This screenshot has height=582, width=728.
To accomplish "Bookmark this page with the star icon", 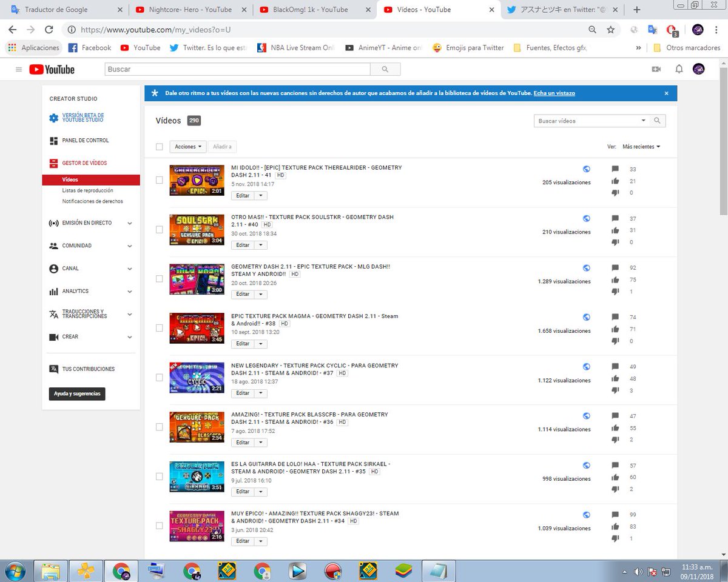I will point(610,29).
